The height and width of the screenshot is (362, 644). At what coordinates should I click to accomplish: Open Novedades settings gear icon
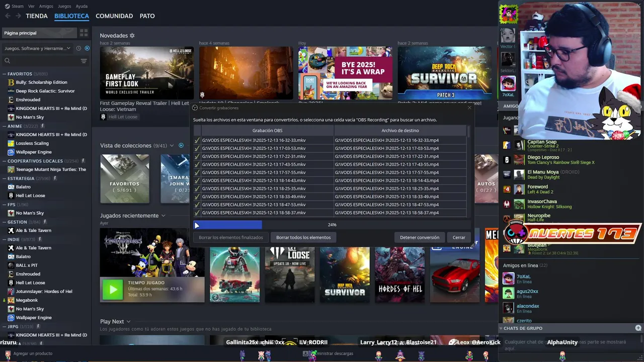pos(132,36)
